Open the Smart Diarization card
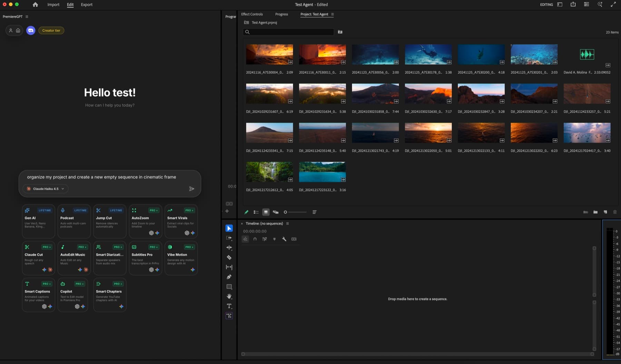 pos(110,258)
